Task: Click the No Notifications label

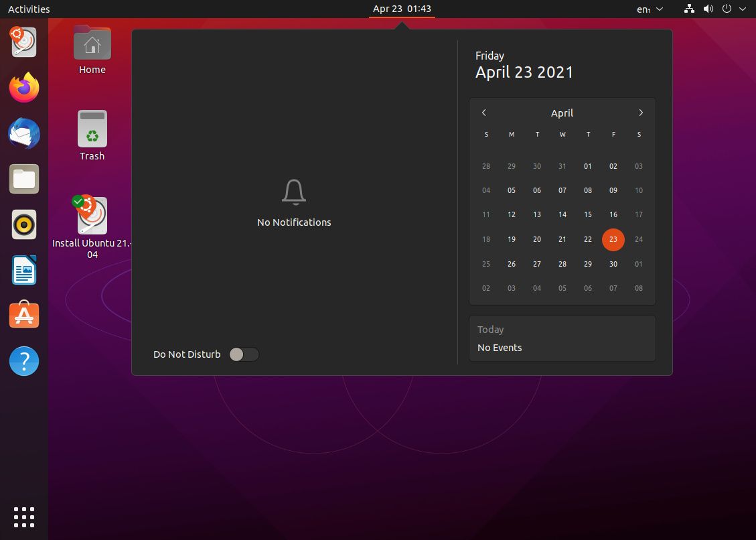Action: pos(294,222)
